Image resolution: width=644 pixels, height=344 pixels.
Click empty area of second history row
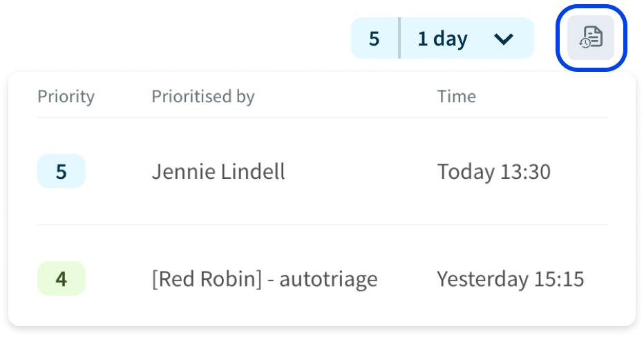click(406, 279)
